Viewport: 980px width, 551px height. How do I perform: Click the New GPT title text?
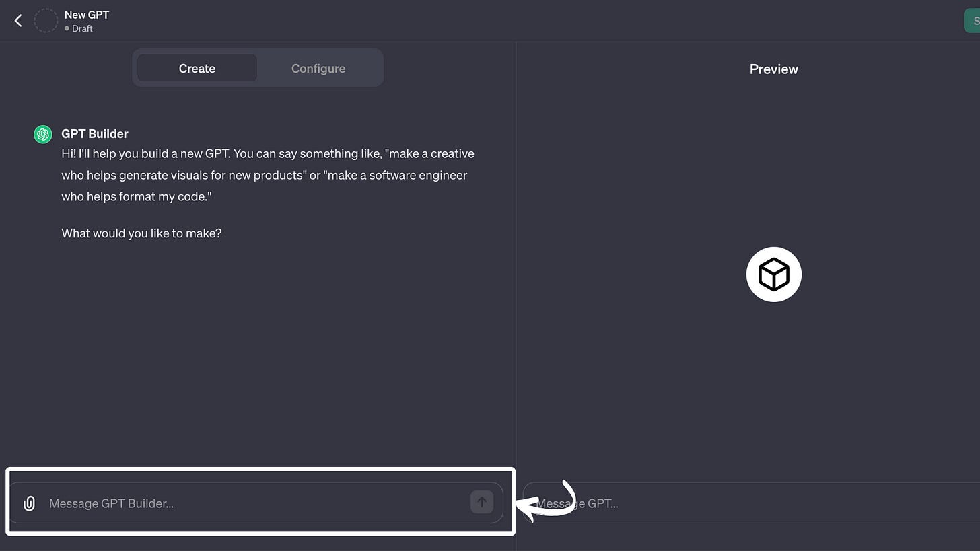pos(87,15)
